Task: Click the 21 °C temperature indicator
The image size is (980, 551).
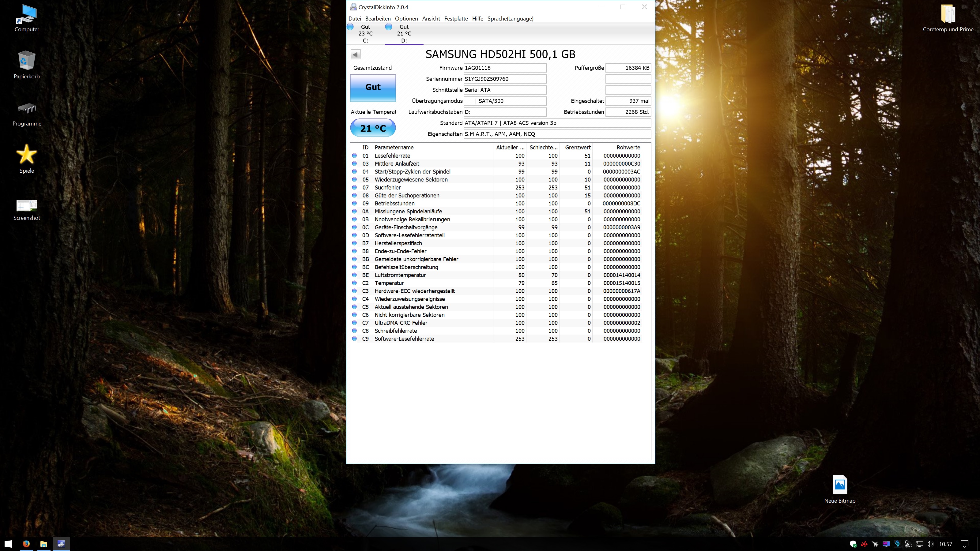Action: pos(372,128)
